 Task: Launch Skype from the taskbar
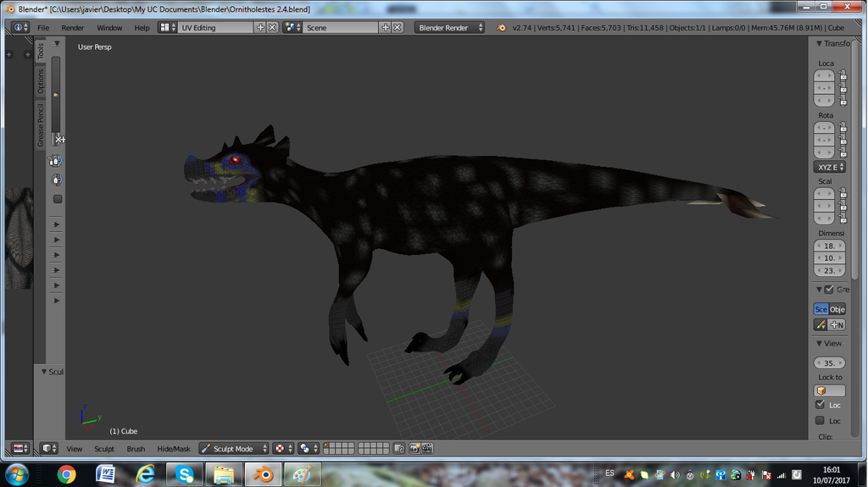coord(184,474)
